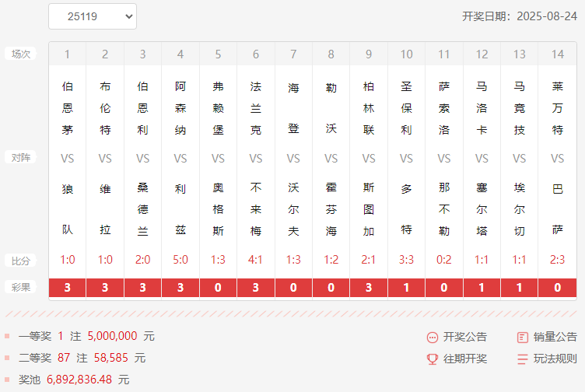Image resolution: width=585 pixels, height=392 pixels.
Task: View 往期开奖 past draw results
Action: [465, 359]
